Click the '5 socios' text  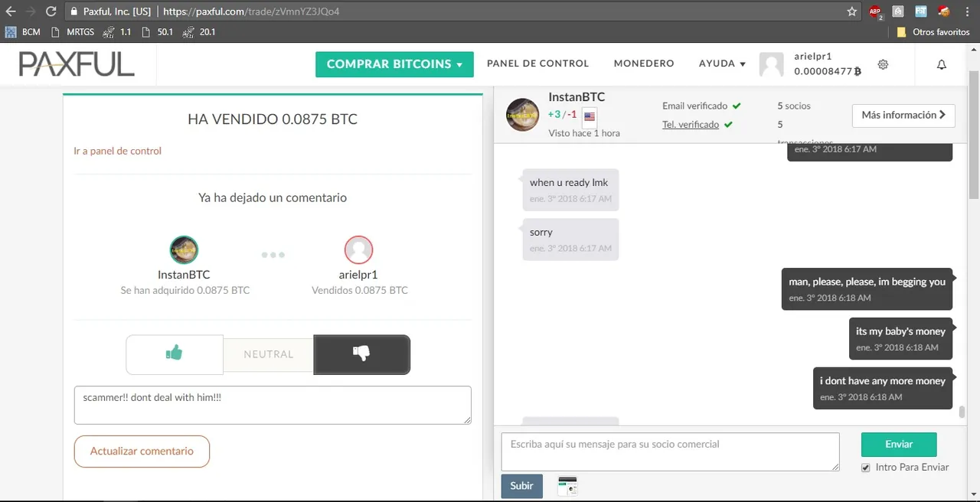pos(794,106)
